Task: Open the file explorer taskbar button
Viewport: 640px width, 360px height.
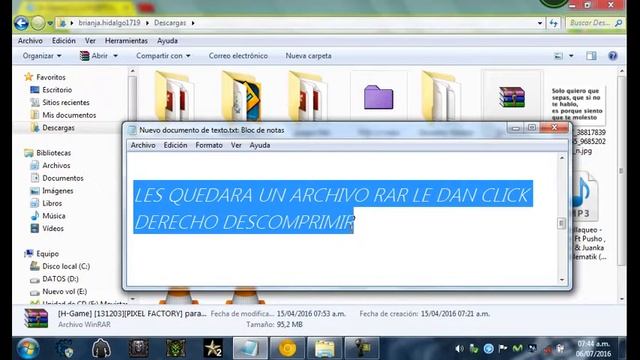Action: click(x=324, y=349)
